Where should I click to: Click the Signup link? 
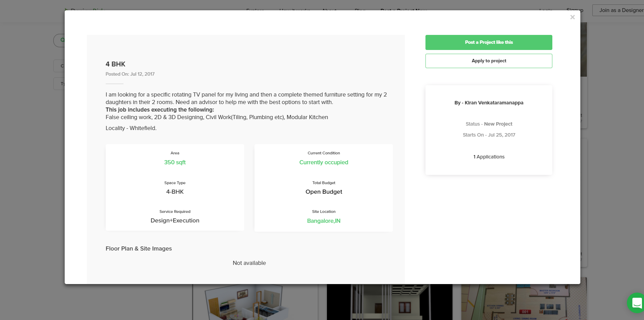574,10
